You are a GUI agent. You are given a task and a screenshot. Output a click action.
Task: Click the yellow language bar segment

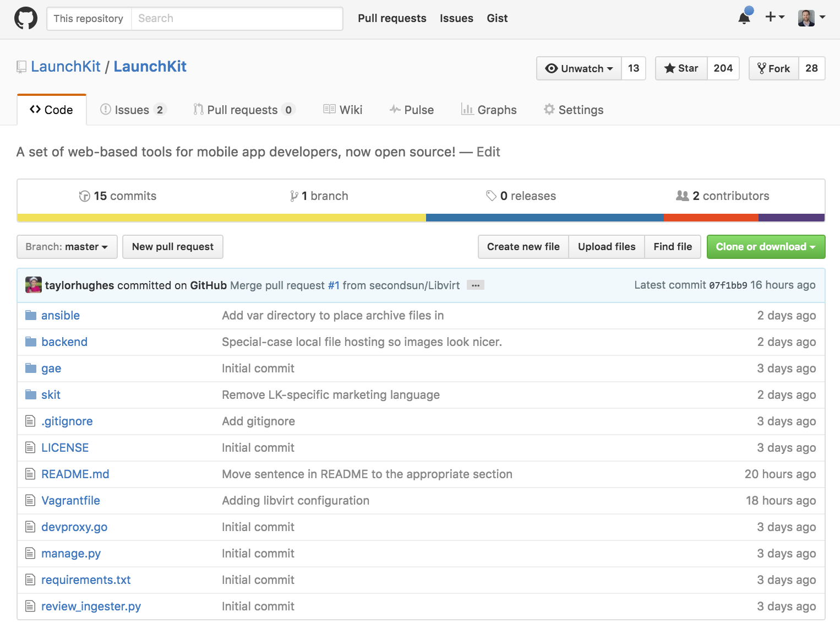pos(222,218)
